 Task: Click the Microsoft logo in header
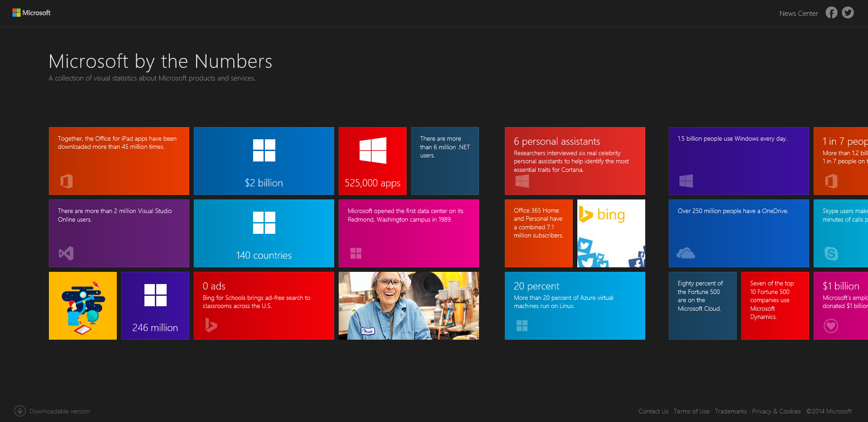point(31,13)
